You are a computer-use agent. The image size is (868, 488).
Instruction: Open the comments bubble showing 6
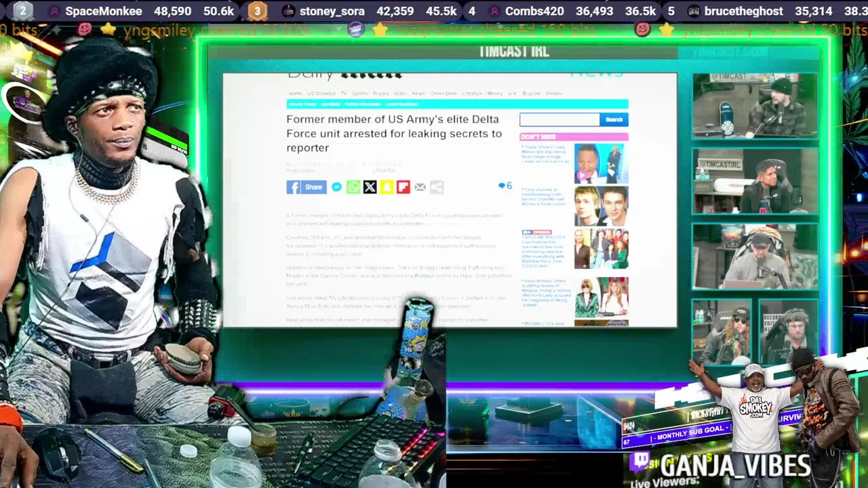point(505,186)
